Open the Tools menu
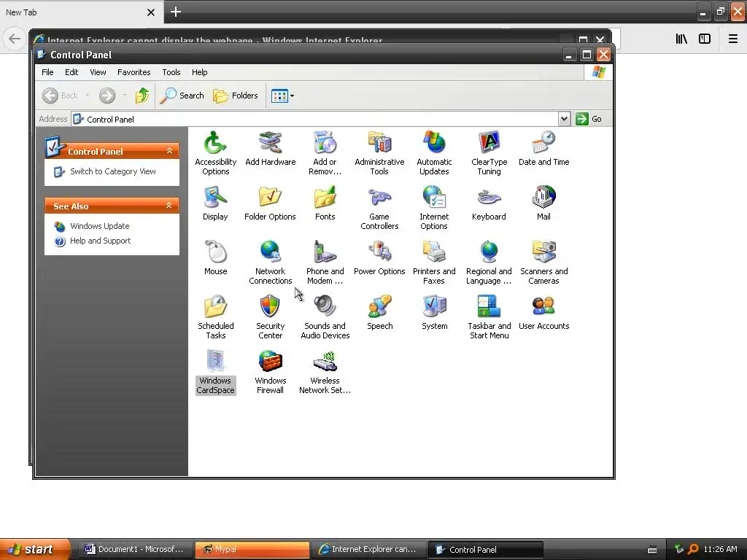 click(x=171, y=72)
